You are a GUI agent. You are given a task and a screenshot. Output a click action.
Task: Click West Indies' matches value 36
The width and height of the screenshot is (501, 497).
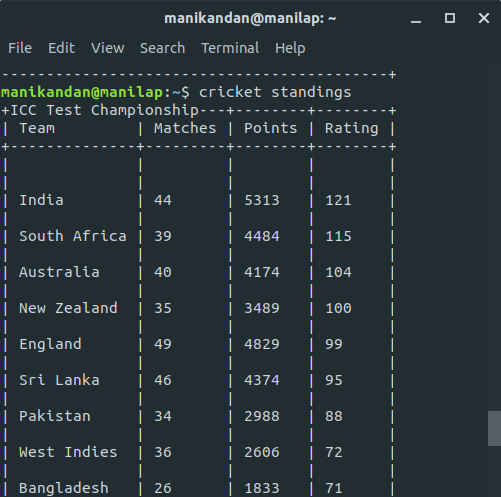[163, 452]
